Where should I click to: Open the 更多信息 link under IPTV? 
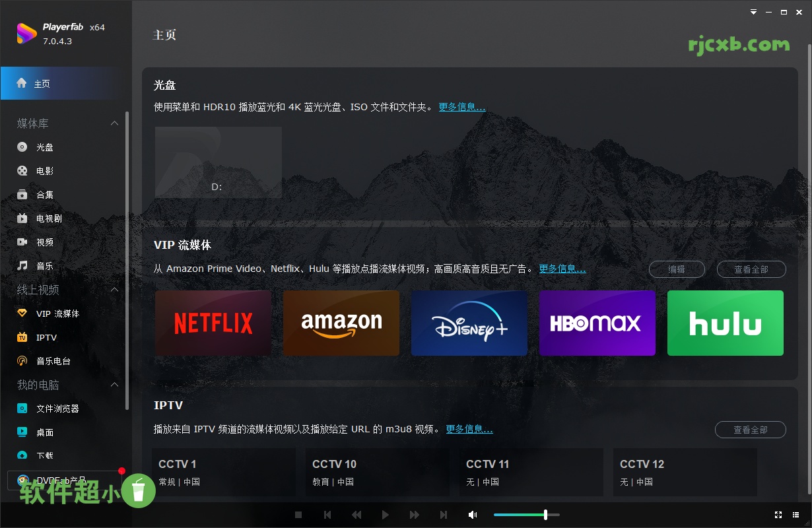(x=469, y=428)
